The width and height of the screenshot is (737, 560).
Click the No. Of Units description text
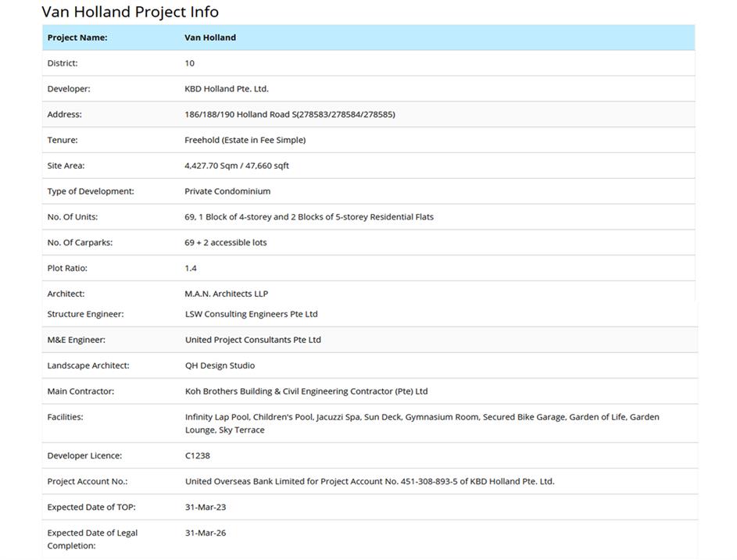pos(309,217)
